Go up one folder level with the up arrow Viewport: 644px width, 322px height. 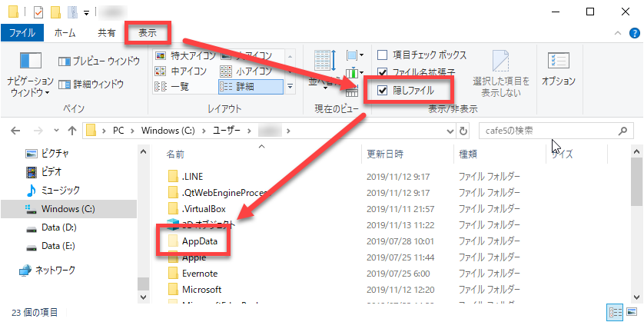[x=71, y=130]
